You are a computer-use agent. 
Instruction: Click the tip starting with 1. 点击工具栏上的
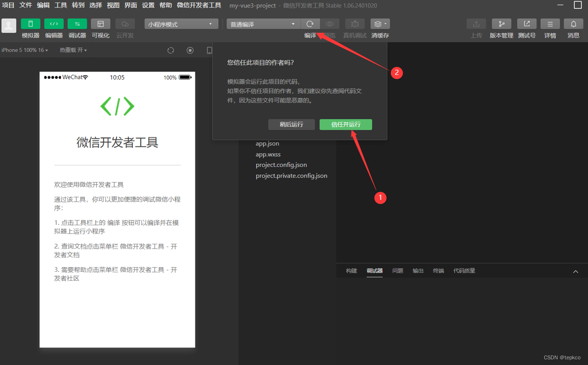point(117,227)
